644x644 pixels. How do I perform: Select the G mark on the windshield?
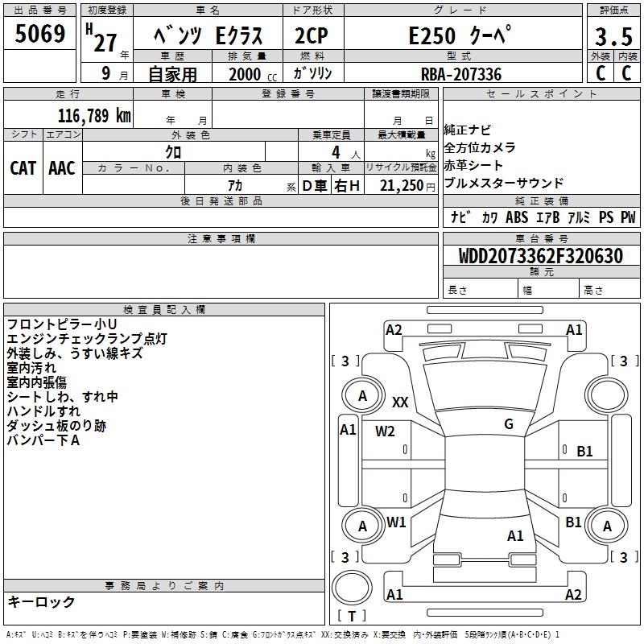[509, 424]
